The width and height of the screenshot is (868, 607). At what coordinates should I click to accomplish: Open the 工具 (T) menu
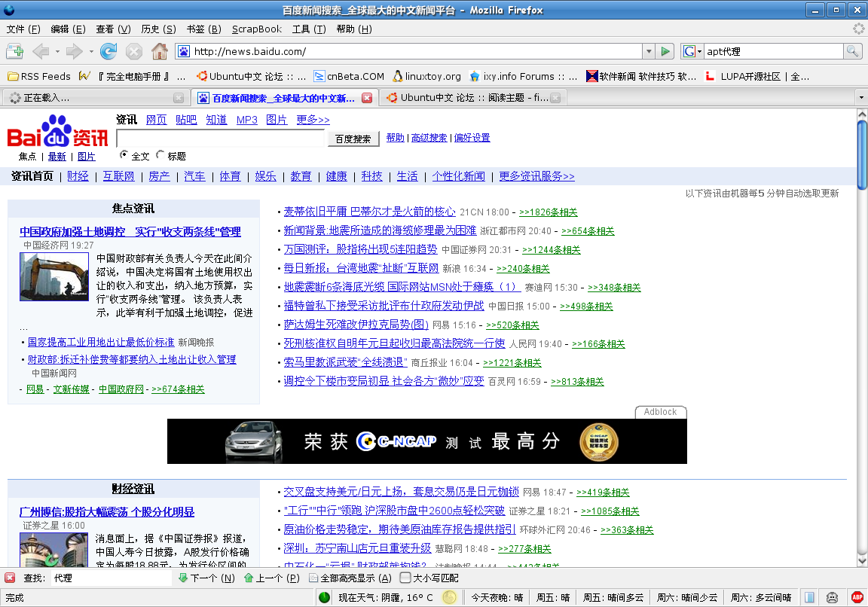click(x=309, y=29)
